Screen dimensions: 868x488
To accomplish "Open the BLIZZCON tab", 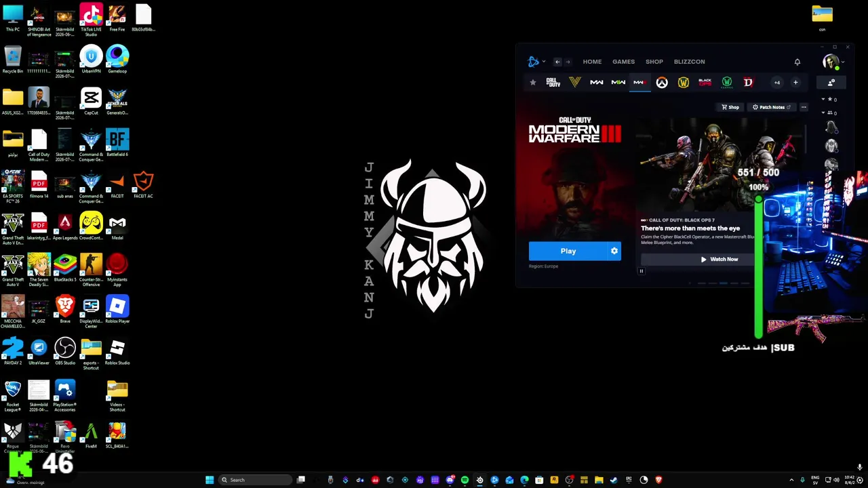I will point(689,62).
